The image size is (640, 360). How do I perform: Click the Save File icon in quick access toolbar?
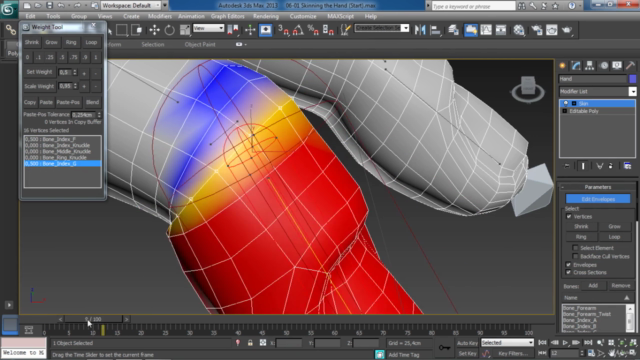coord(49,6)
